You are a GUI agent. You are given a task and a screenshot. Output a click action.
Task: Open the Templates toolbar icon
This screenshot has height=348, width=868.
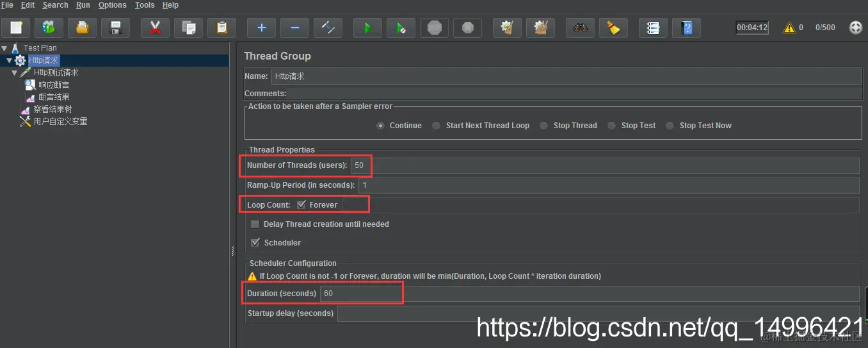pyautogui.click(x=49, y=28)
